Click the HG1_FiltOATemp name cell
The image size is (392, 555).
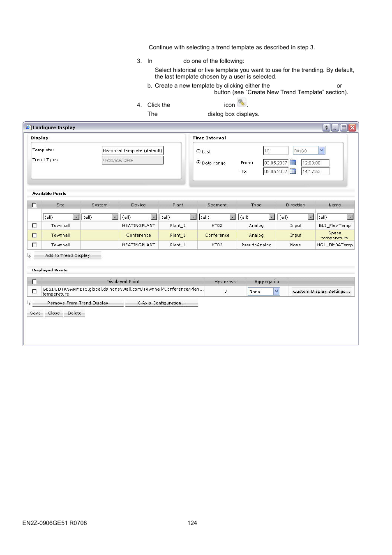point(334,245)
